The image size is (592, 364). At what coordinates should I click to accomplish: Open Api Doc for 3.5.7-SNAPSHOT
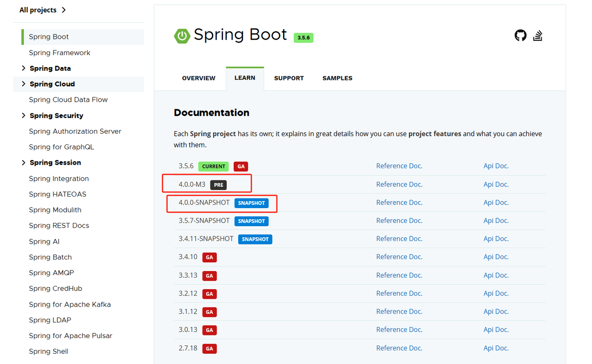(496, 220)
